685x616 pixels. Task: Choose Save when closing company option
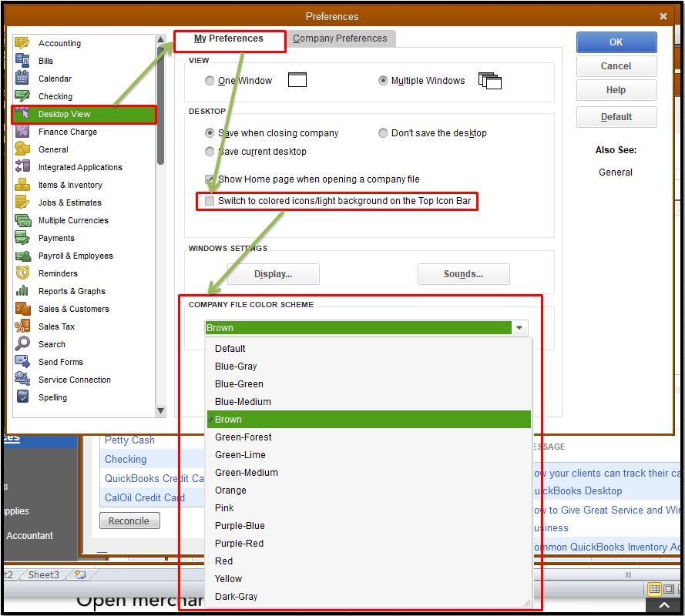pyautogui.click(x=210, y=132)
